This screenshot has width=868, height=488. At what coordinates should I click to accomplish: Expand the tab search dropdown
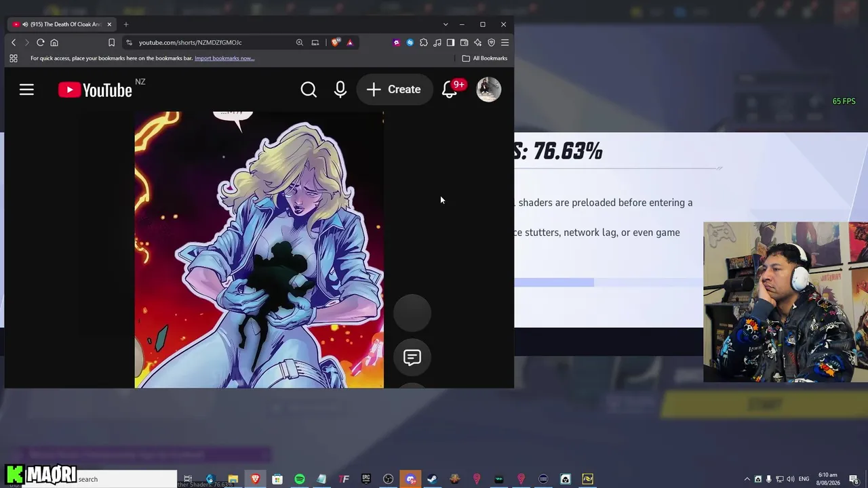[x=446, y=24]
